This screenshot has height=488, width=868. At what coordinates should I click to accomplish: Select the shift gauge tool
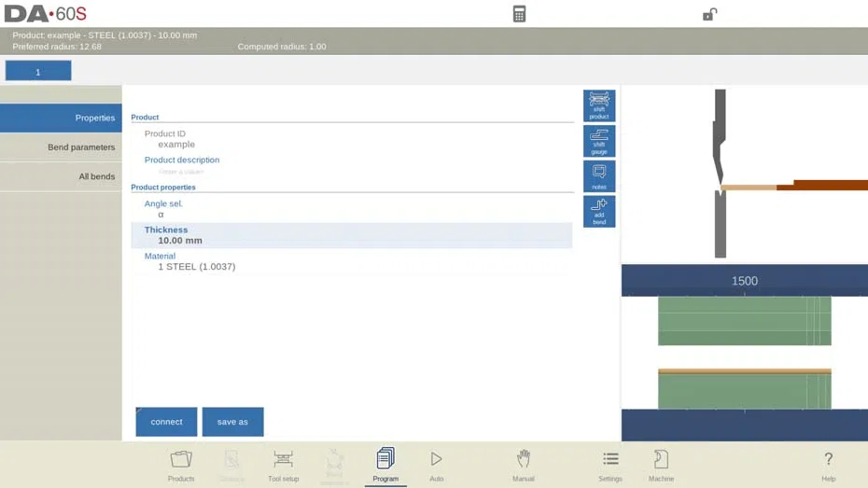599,141
